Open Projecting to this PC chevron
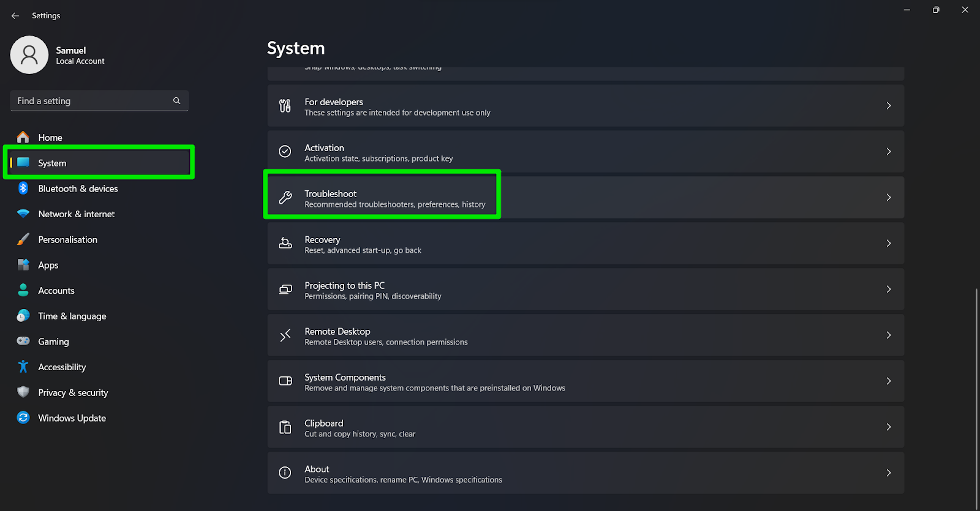980x511 pixels. (889, 289)
